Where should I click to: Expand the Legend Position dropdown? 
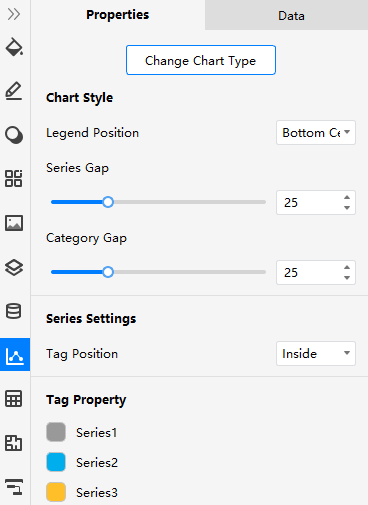point(316,133)
